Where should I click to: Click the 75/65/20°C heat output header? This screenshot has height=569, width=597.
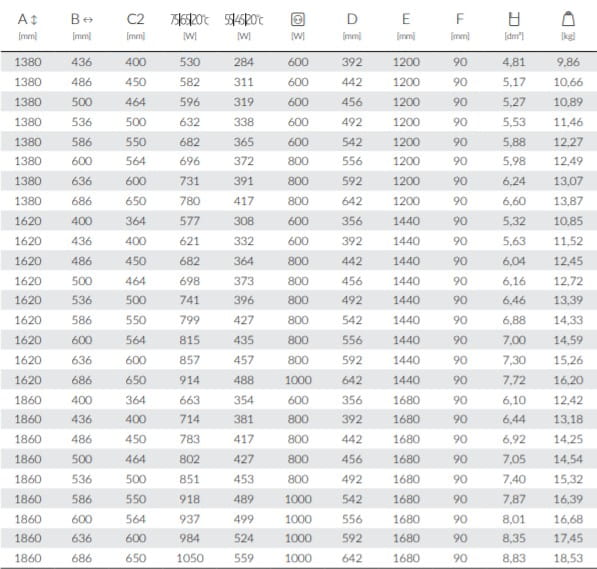point(190,19)
